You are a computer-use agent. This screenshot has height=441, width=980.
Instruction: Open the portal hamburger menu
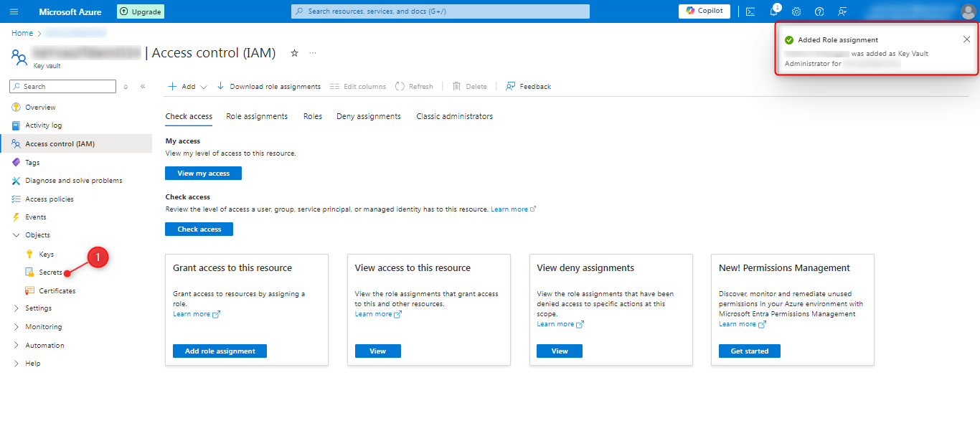14,11
